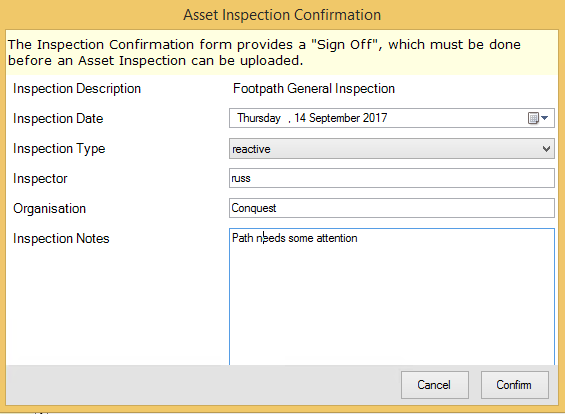This screenshot has height=414, width=565.
Task: Select the 'Inspection Notes' label
Action: coord(61,239)
